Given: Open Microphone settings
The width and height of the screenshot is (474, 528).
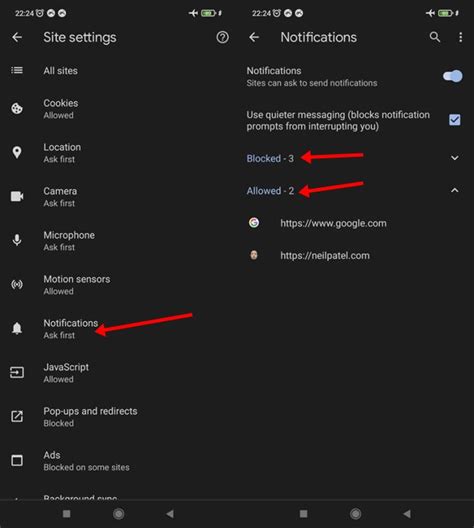Looking at the screenshot, I should tap(118, 240).
